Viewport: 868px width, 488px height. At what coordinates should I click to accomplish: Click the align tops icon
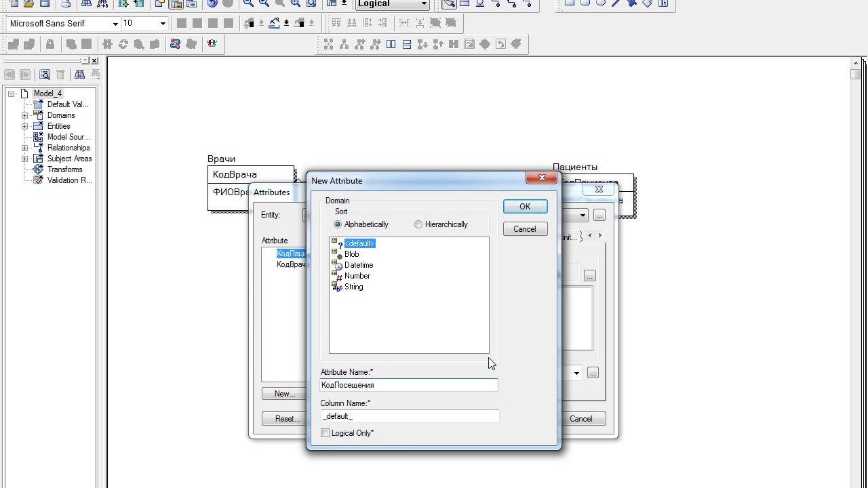click(336, 23)
